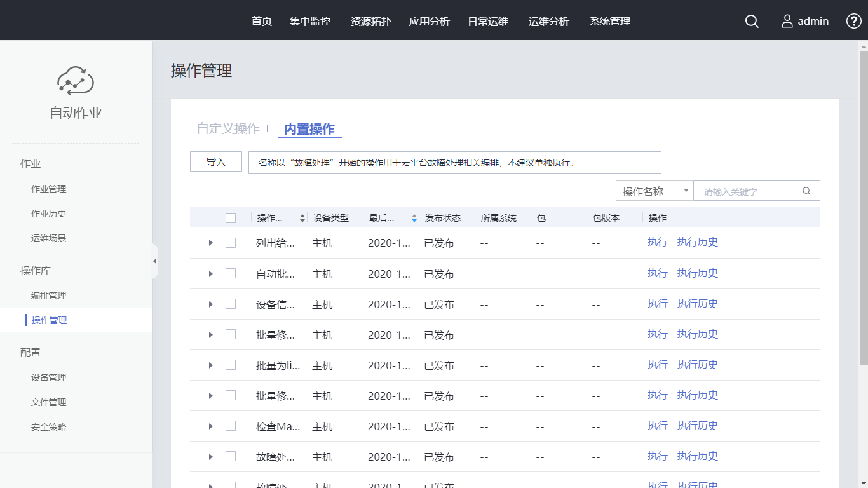Collapse the left sidebar using arrow handle
The width and height of the screenshot is (868, 488).
point(154,261)
